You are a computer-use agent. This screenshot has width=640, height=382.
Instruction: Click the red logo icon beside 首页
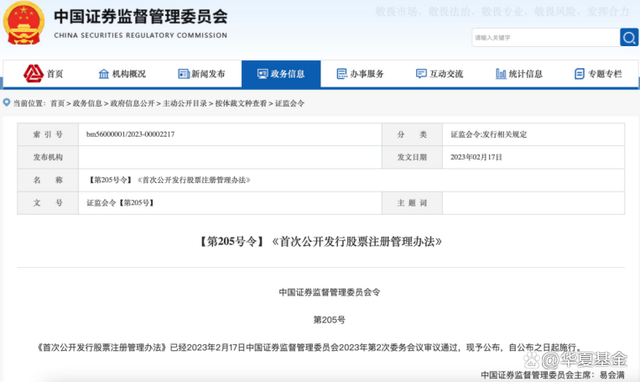[x=33, y=73]
